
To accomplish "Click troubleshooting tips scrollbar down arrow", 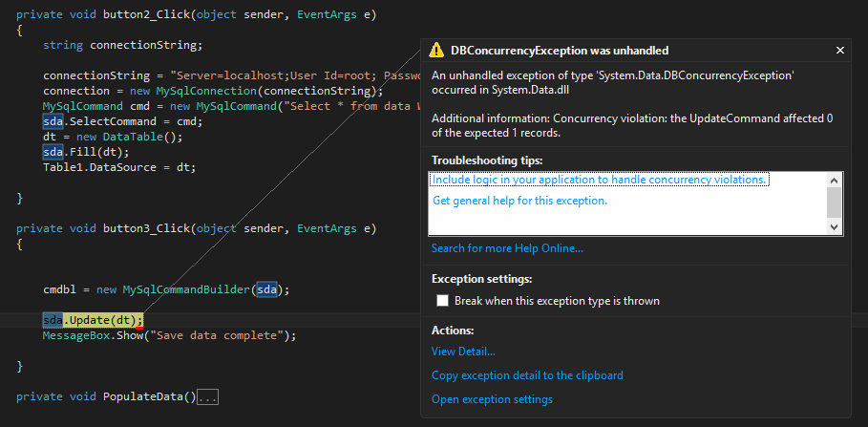I will click(834, 226).
